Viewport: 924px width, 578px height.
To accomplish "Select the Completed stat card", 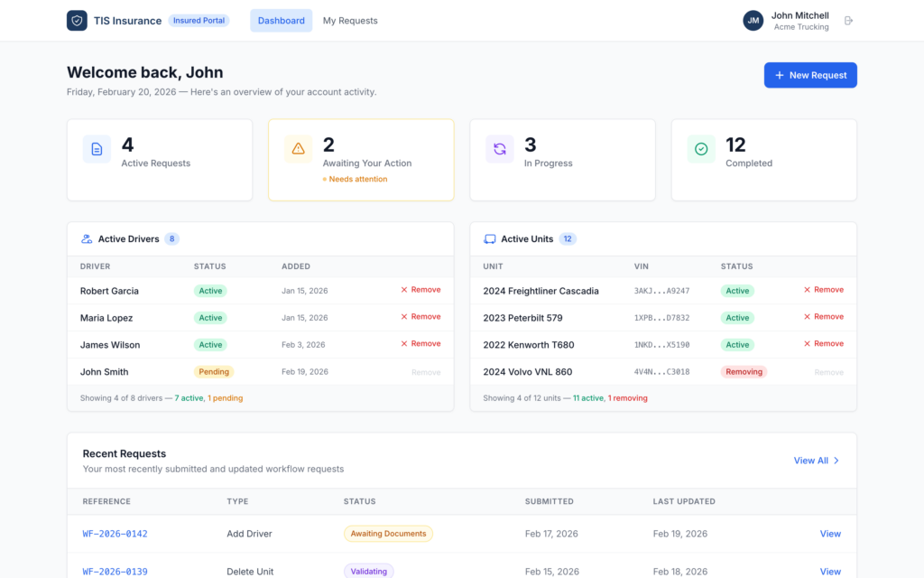I will pyautogui.click(x=764, y=160).
